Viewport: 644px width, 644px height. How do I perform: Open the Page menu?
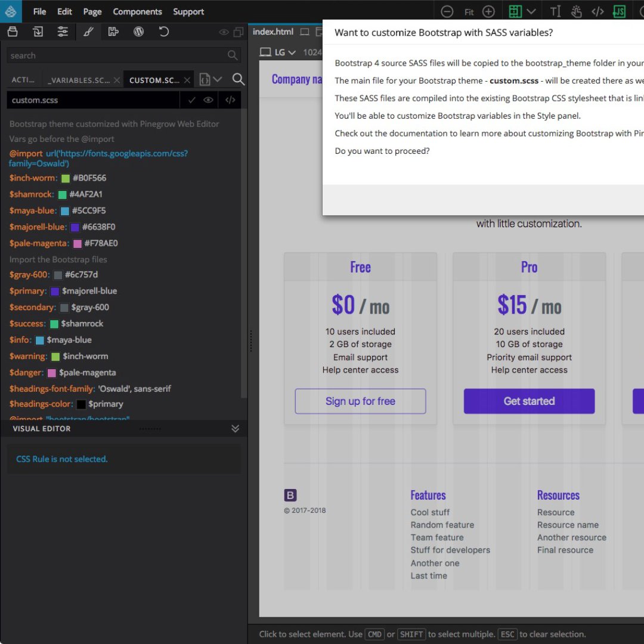click(x=92, y=11)
